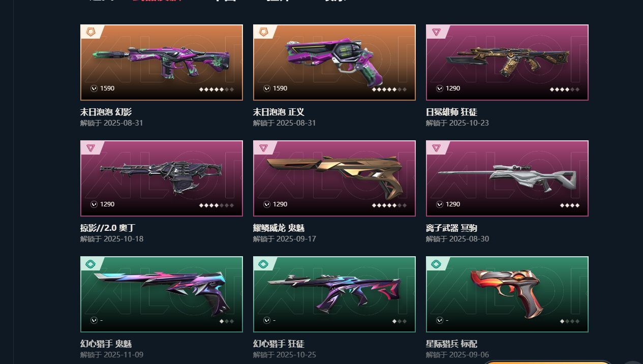Open the 末日泡泡 幻影 rifle skin card

(162, 63)
